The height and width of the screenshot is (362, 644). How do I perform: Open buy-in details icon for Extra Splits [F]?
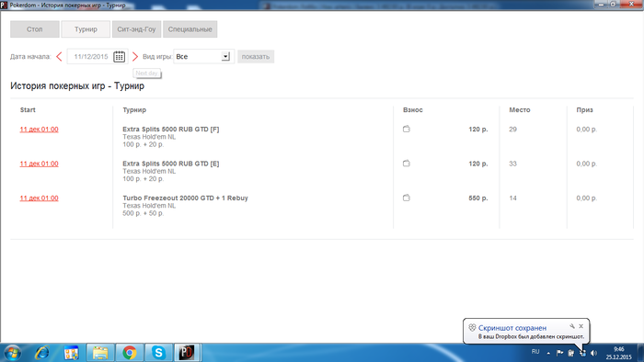407,129
